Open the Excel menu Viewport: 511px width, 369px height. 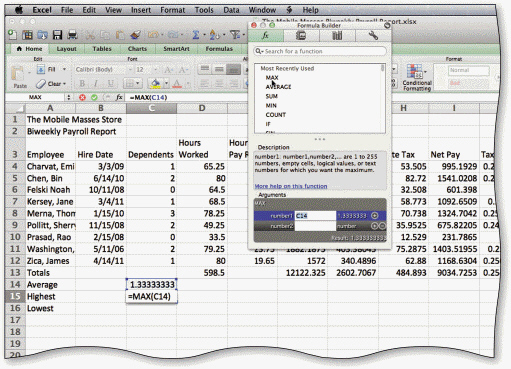[x=42, y=10]
